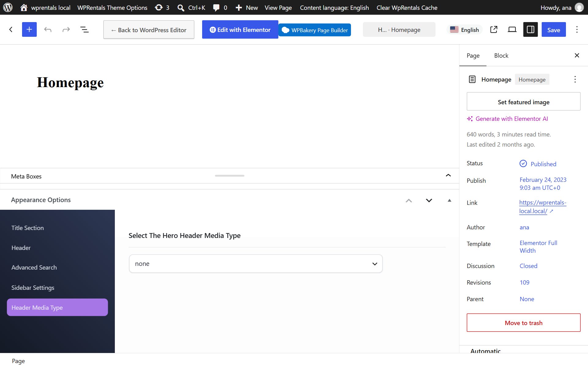588x368 pixels.
Task: Open Homepage actions three-dot menu in sidebar
Action: click(x=575, y=79)
